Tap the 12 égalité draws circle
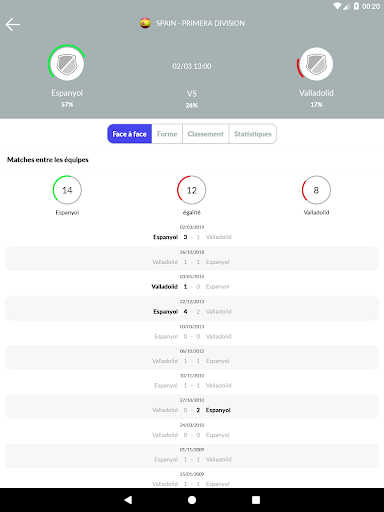This screenshot has height=512, width=384. coord(192,190)
